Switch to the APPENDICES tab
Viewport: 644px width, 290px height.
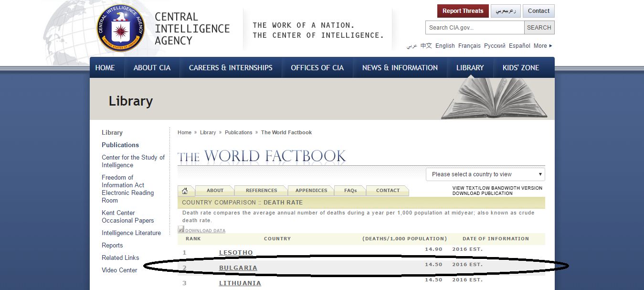pos(311,191)
